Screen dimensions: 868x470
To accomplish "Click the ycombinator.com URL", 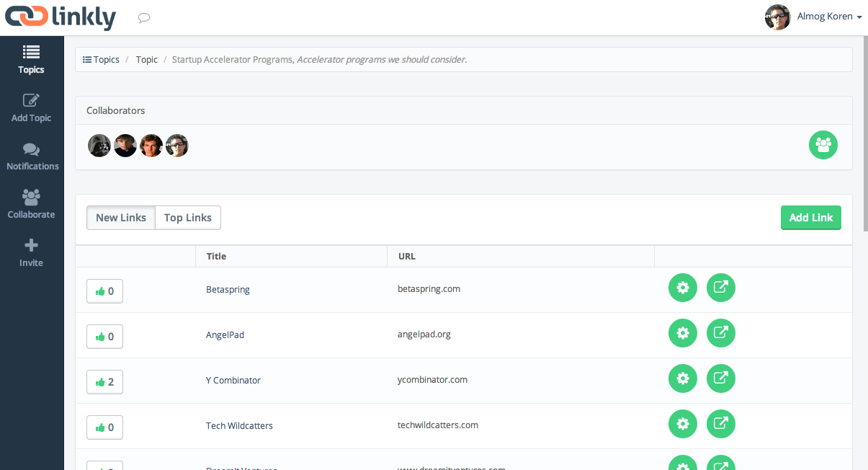I will click(432, 380).
